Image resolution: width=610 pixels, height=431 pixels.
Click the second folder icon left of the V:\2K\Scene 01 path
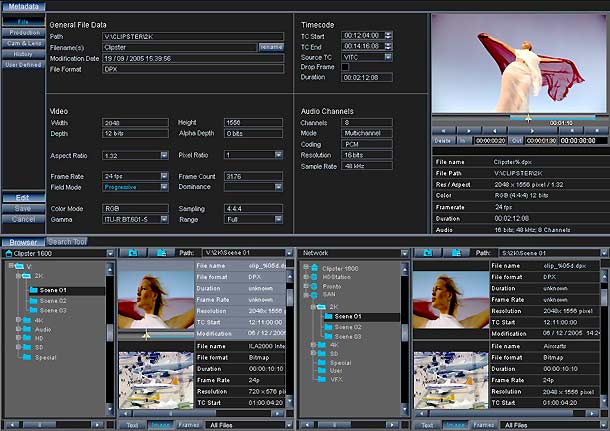161,253
